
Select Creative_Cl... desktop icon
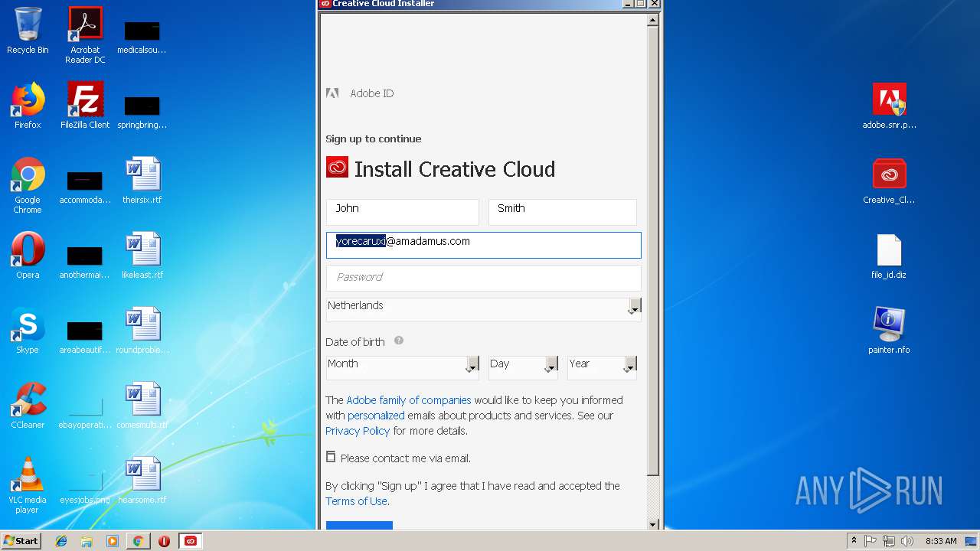pos(889,181)
